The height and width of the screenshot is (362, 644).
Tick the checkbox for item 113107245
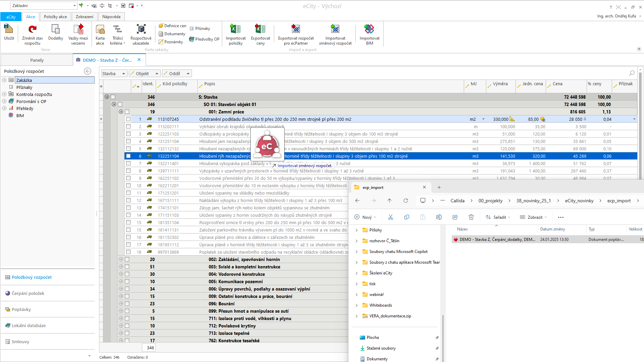click(x=128, y=119)
